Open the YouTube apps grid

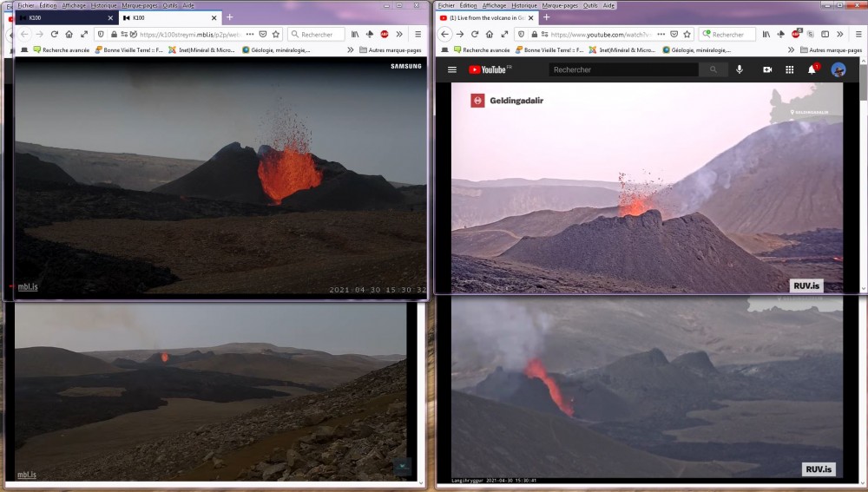(x=790, y=69)
